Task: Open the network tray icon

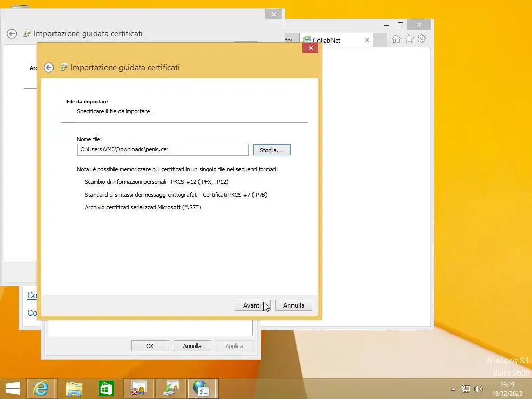Action: (x=466, y=389)
